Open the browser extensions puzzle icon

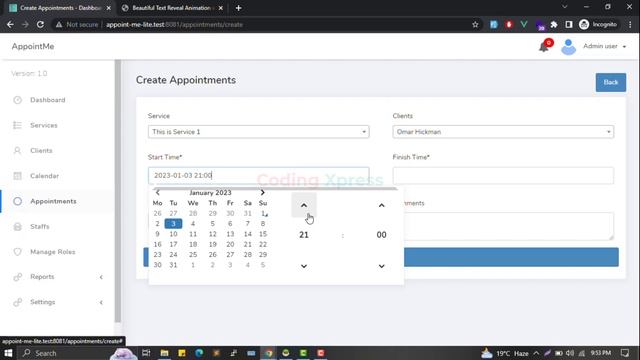click(x=554, y=24)
